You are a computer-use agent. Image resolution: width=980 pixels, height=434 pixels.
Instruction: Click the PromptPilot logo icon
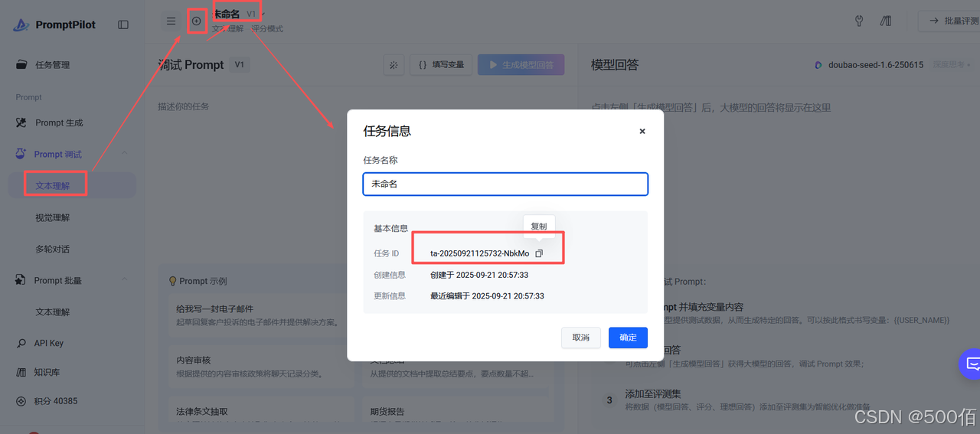pyautogui.click(x=21, y=24)
